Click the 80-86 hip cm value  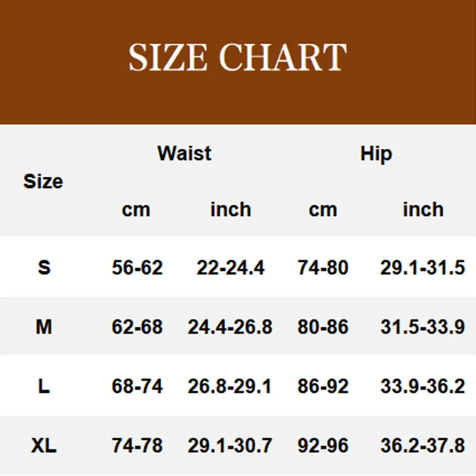pyautogui.click(x=323, y=327)
